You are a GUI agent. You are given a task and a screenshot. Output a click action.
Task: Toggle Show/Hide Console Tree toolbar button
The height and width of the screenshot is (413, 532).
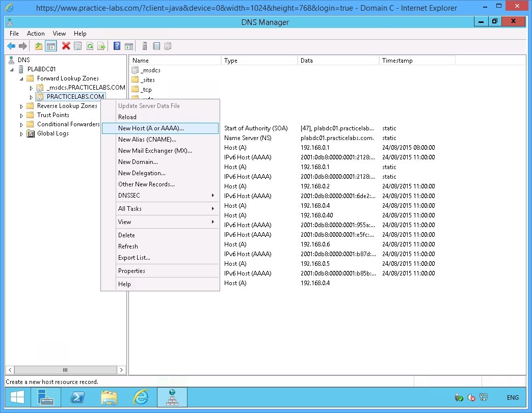(51, 46)
